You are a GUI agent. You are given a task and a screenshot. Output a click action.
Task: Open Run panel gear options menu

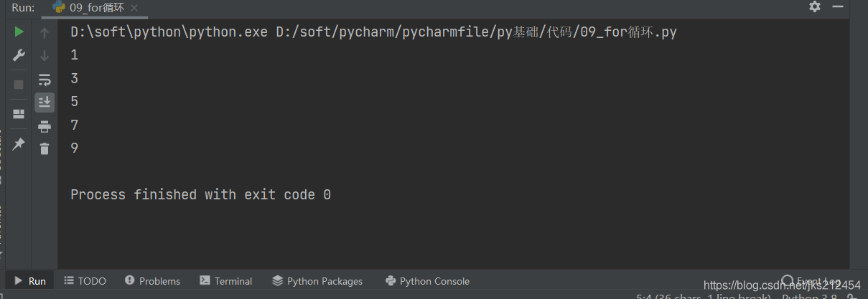click(x=814, y=6)
